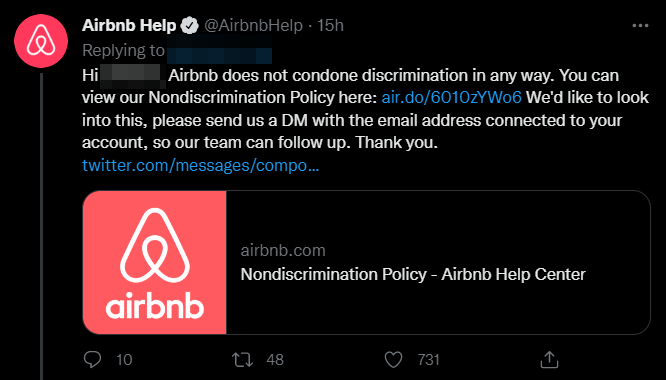Like the tweet with the heart icon
Screen dimensions: 666x380
393,360
